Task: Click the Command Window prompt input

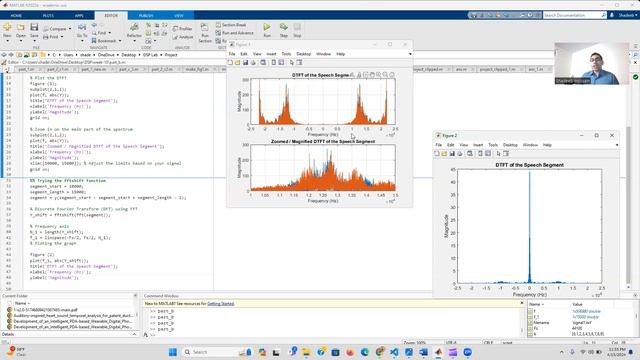Action: [335, 335]
